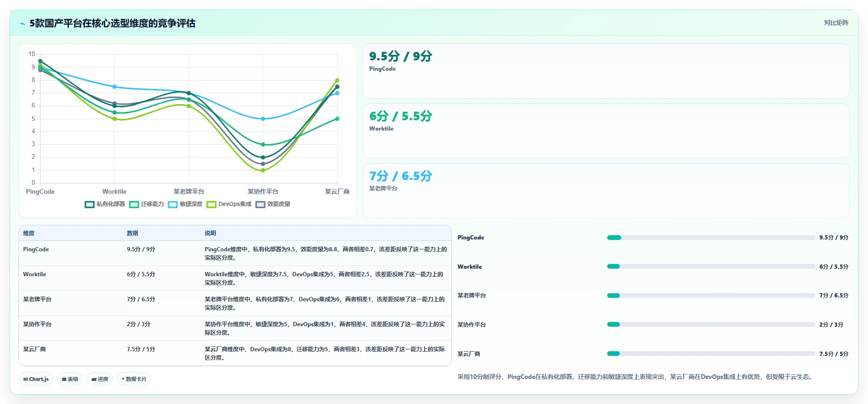
Task: Click the 某协作平台 progress bar
Action: pos(711,324)
